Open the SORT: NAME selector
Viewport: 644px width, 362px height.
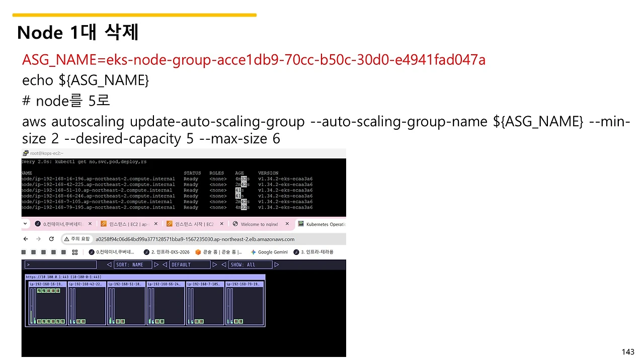[133, 264]
